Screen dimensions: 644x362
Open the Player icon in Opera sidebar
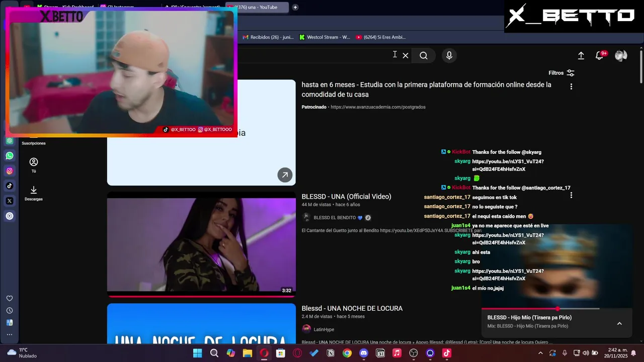coord(10,216)
